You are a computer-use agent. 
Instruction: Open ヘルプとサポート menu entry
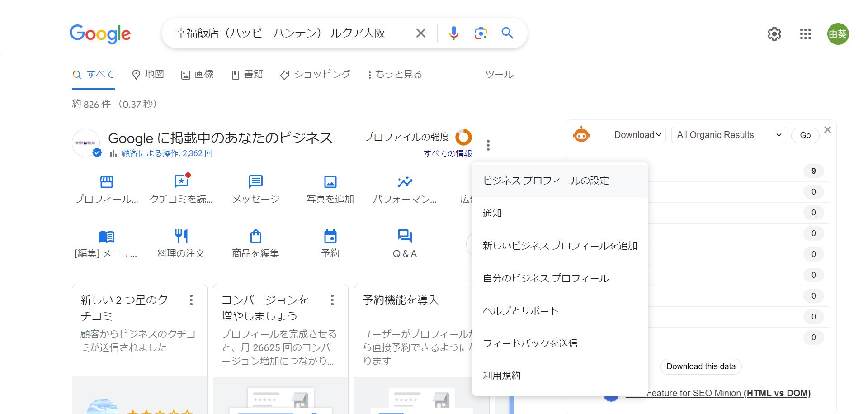click(x=560, y=311)
